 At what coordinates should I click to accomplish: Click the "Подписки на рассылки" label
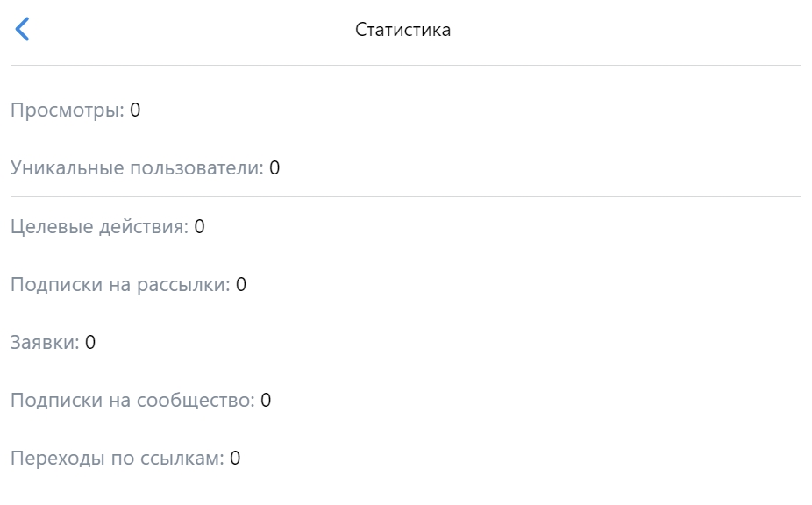120,285
